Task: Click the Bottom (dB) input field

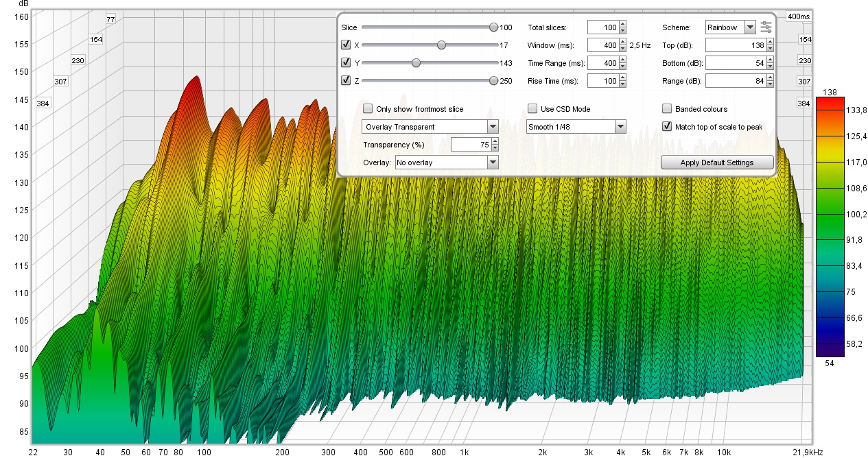Action: pos(734,63)
